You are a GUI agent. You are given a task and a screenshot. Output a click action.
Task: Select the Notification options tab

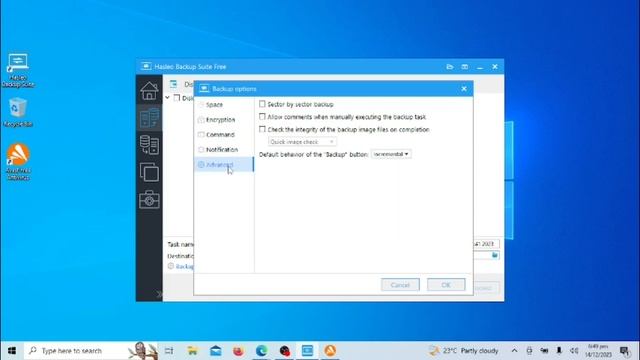(224, 149)
